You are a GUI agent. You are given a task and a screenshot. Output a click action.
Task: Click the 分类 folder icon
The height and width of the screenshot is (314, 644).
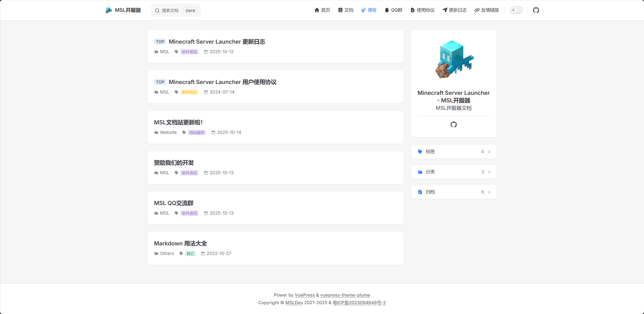click(420, 172)
